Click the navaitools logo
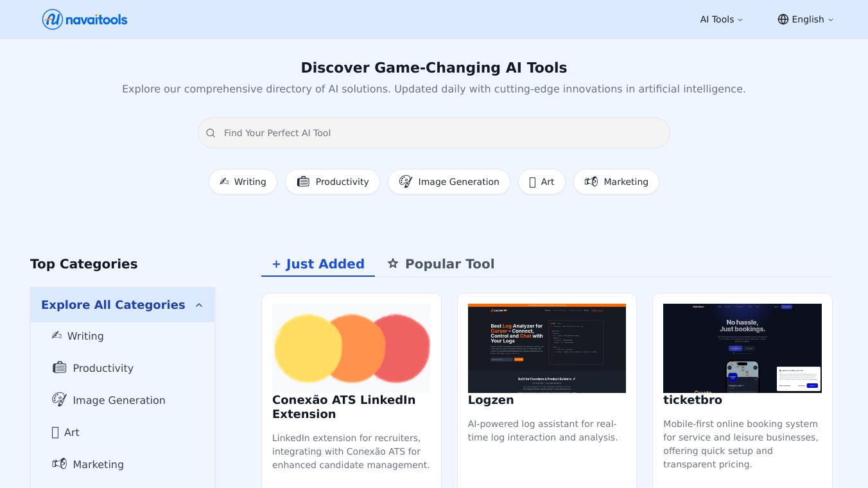The height and width of the screenshot is (488, 868). tap(85, 19)
